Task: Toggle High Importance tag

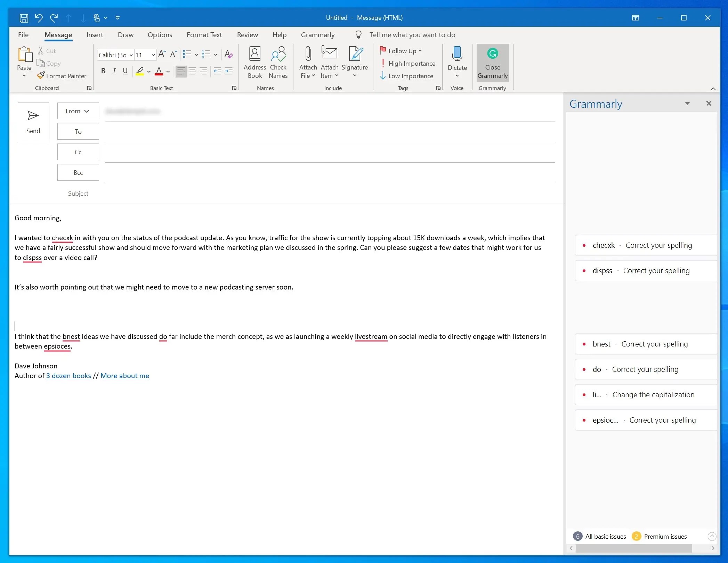Action: [407, 63]
